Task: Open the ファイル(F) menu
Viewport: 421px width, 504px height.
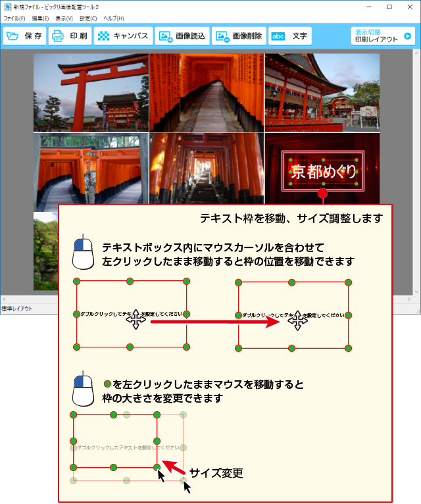Action: click(14, 18)
